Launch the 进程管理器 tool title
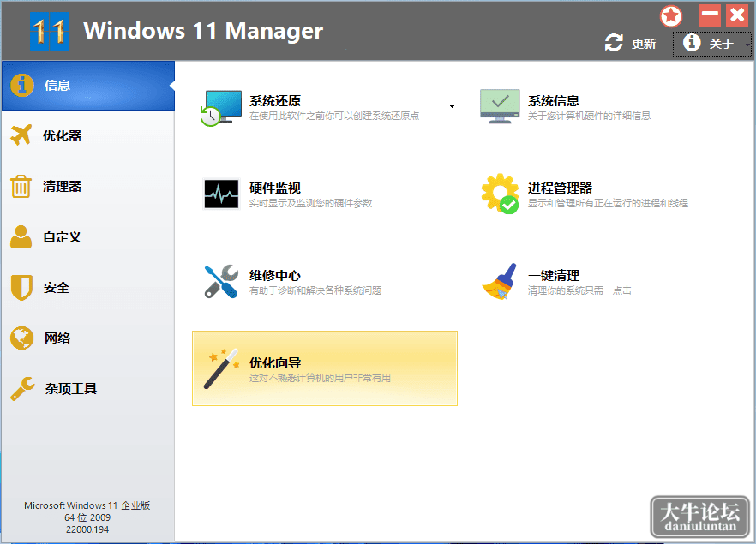Screen dimensions: 756x544 tap(560, 188)
